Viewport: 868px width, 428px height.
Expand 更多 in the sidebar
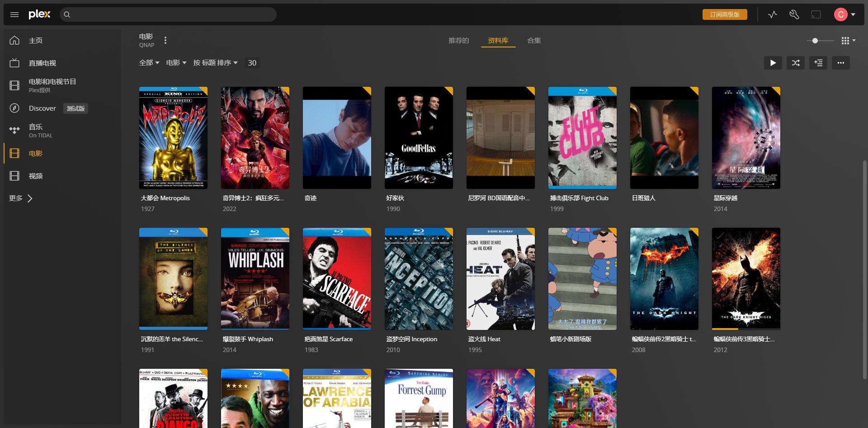(21, 198)
